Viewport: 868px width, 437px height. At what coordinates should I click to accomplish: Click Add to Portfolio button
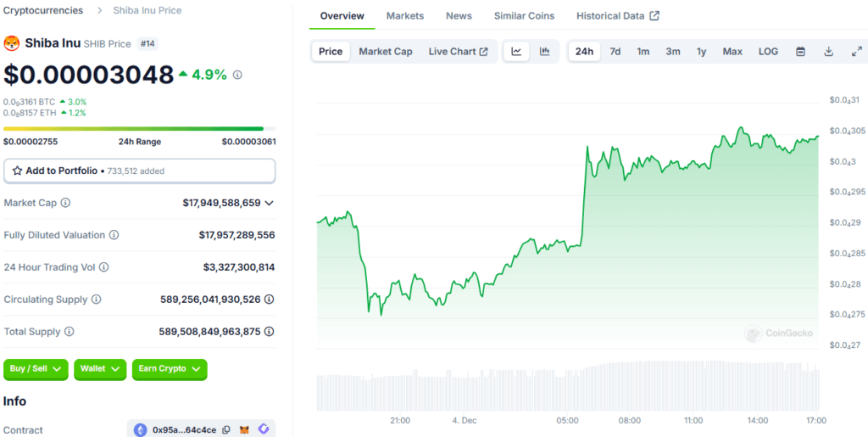click(140, 171)
